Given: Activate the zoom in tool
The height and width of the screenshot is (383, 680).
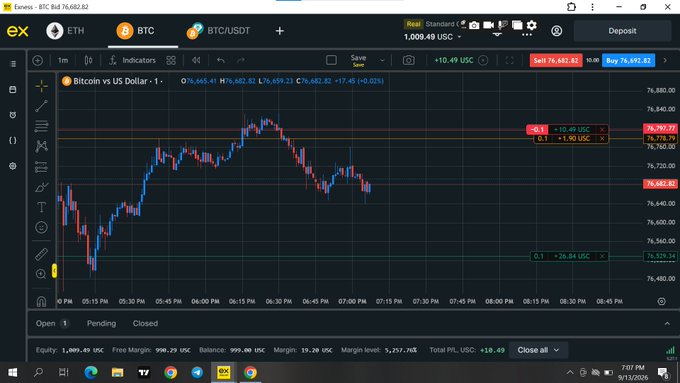Looking at the screenshot, I should [42, 274].
